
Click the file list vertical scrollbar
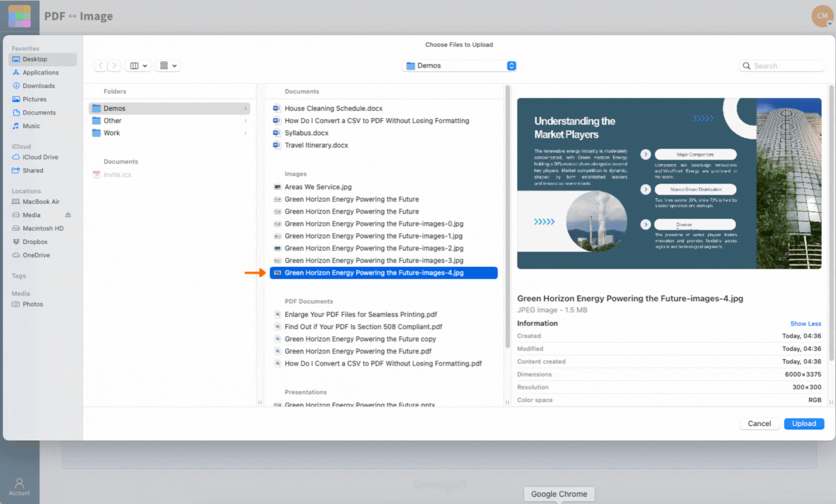click(508, 217)
